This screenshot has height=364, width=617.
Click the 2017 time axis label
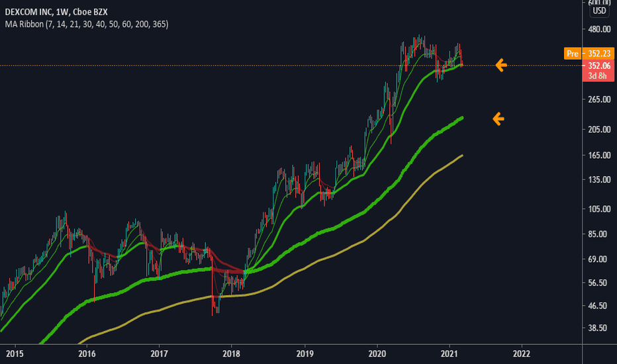pos(160,354)
